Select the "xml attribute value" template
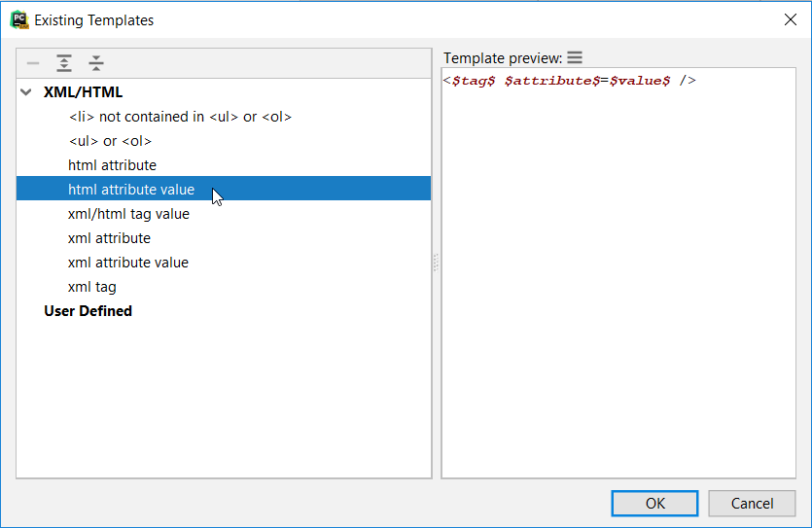 click(x=128, y=263)
